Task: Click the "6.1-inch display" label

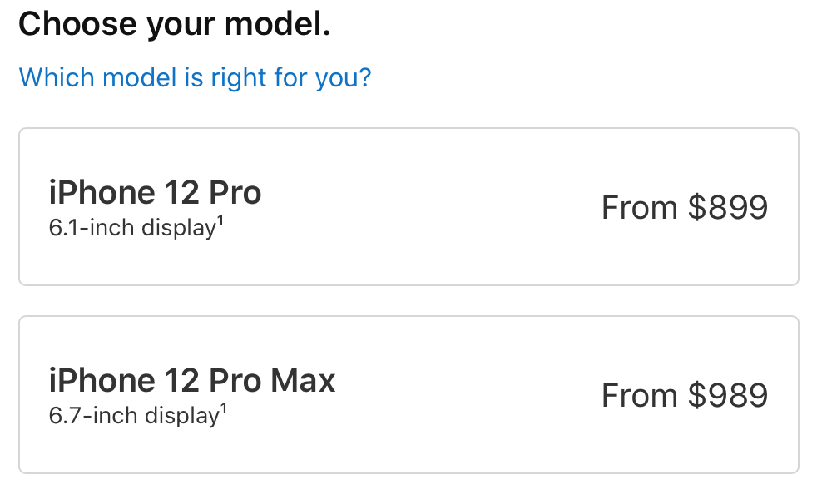Action: click(132, 229)
